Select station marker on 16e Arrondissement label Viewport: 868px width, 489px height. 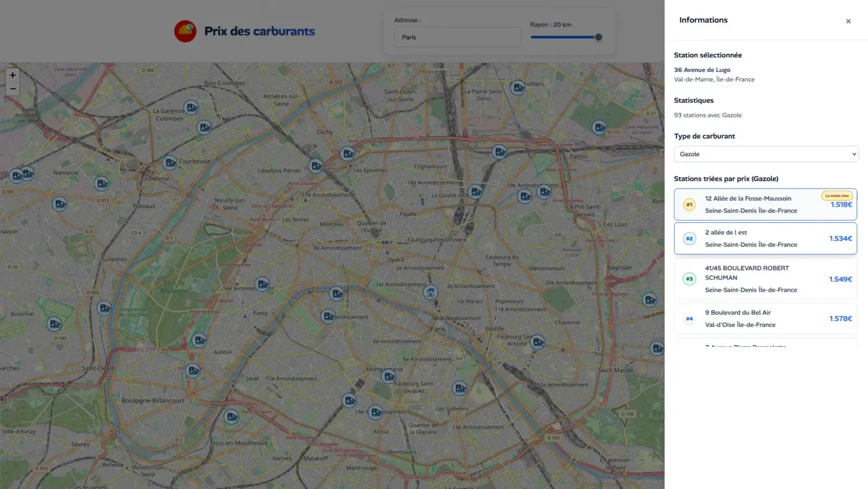[x=262, y=284]
